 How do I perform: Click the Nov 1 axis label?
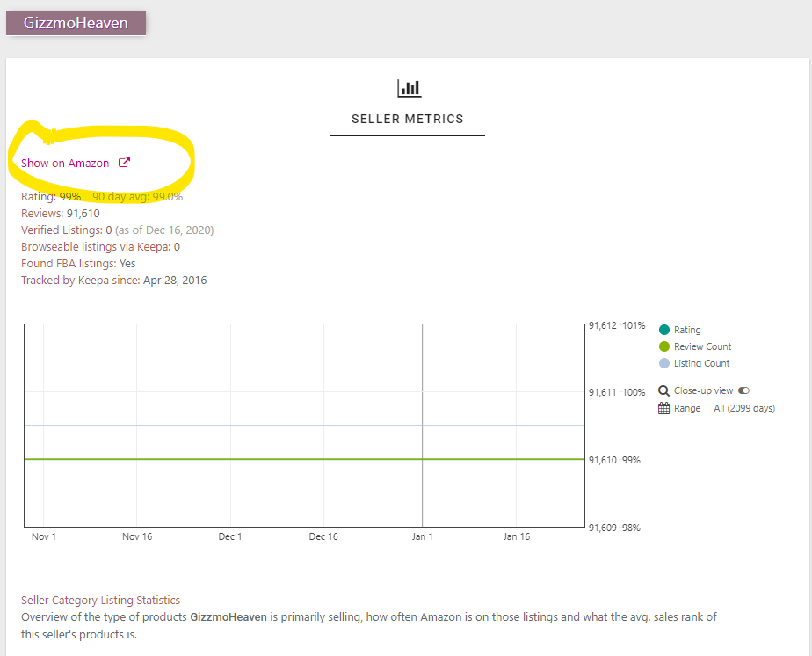[44, 536]
